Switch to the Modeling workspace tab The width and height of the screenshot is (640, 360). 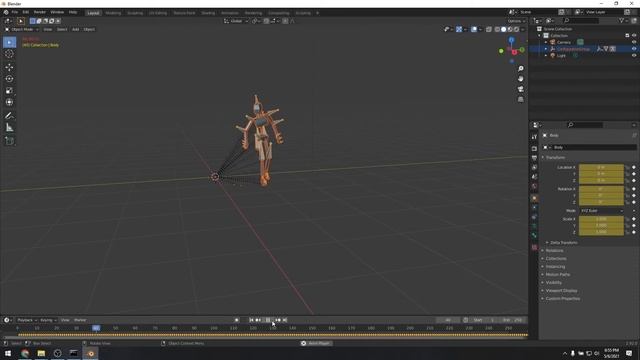pyautogui.click(x=113, y=13)
